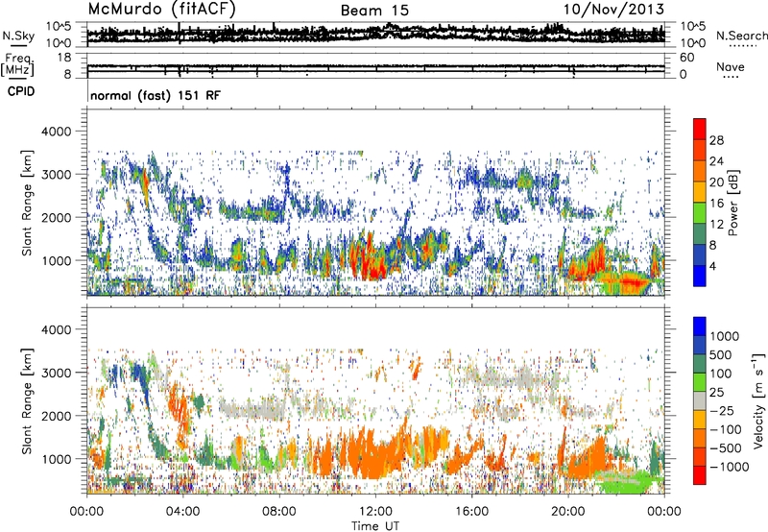Click the '28' power colorbar tick label
The image size is (768, 532).
(716, 140)
